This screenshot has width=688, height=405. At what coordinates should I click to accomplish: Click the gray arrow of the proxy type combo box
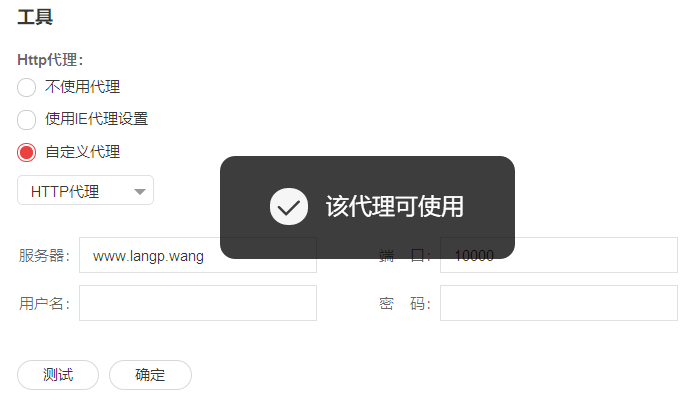pyautogui.click(x=140, y=192)
